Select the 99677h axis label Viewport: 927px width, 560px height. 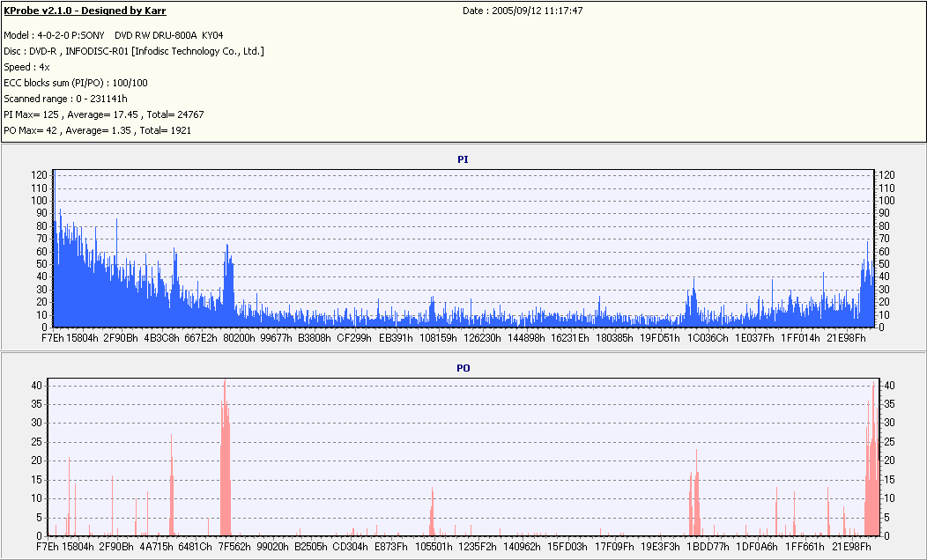[277, 338]
